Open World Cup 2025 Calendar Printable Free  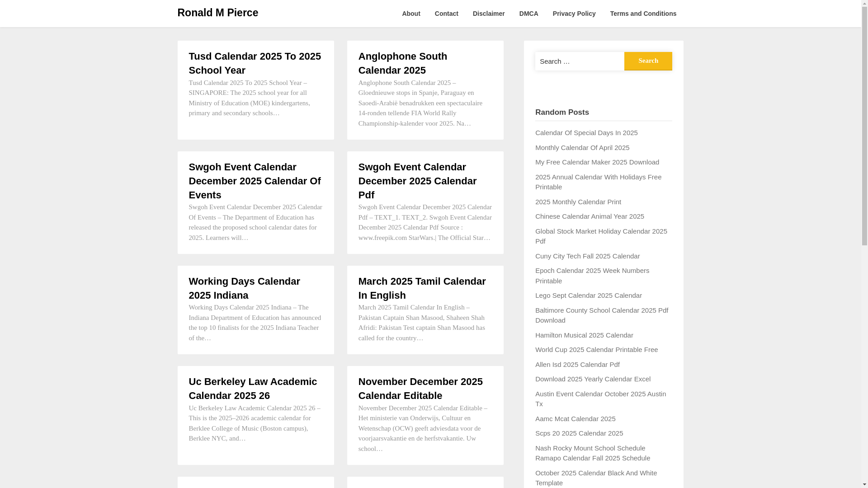597,350
